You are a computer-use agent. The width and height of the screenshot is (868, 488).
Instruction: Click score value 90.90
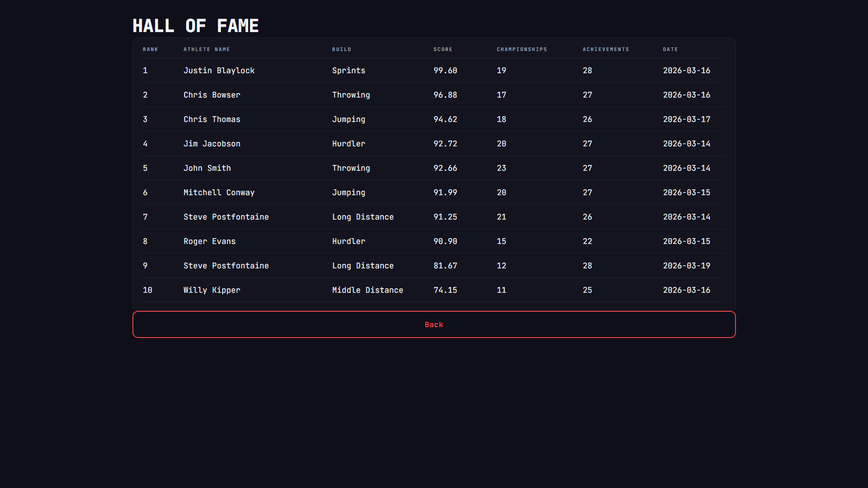click(445, 241)
